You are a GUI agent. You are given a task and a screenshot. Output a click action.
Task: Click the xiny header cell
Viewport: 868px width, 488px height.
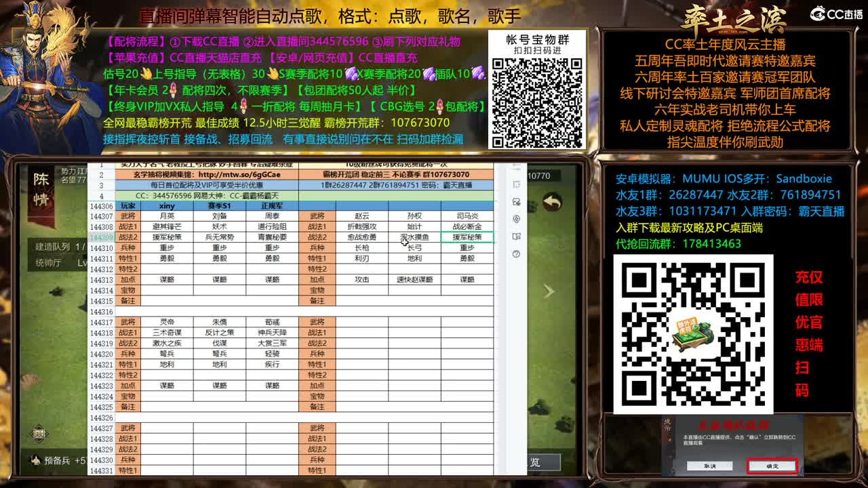click(x=167, y=205)
